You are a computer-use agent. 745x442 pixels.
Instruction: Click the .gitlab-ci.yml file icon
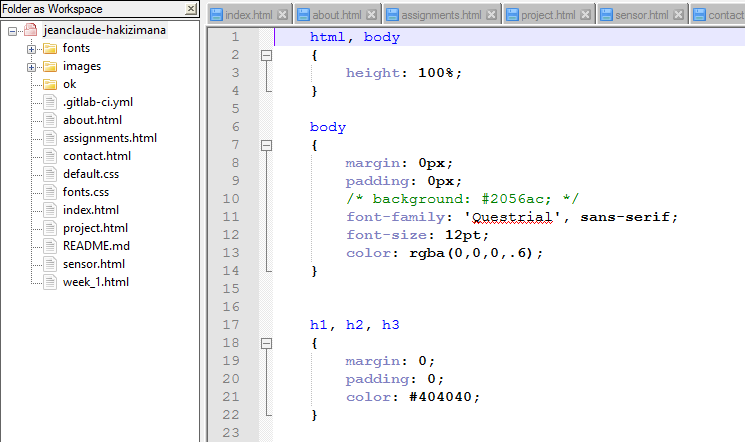(50, 102)
